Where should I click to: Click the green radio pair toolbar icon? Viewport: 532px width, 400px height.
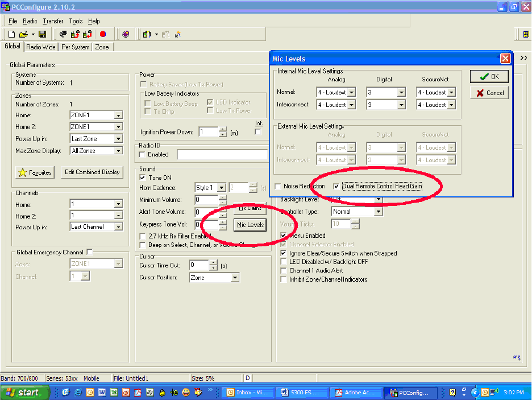(147, 34)
